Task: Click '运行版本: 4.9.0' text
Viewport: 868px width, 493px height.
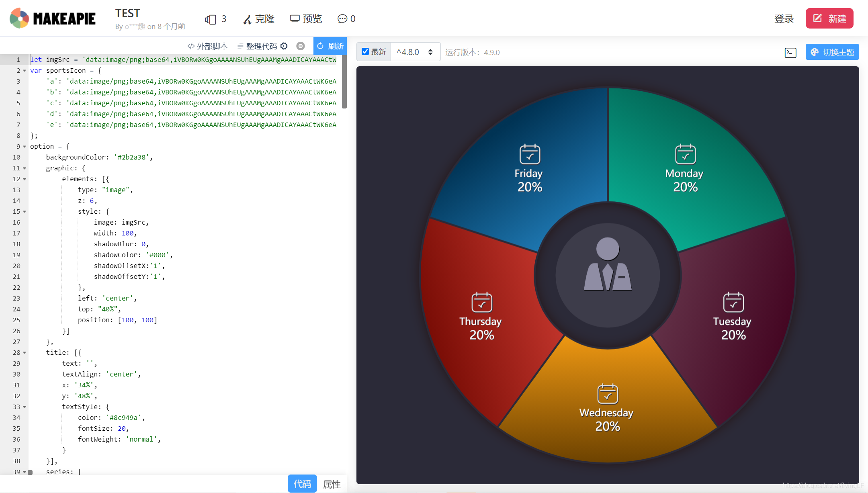Action: tap(473, 52)
